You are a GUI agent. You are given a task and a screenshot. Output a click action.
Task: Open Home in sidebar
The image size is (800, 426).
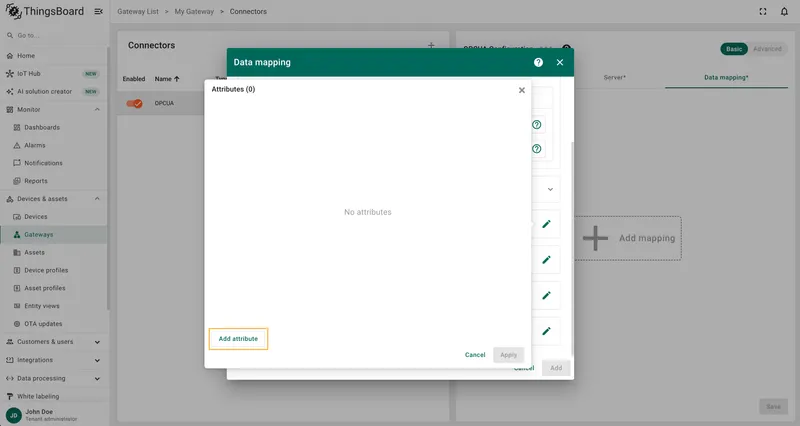coord(54,56)
